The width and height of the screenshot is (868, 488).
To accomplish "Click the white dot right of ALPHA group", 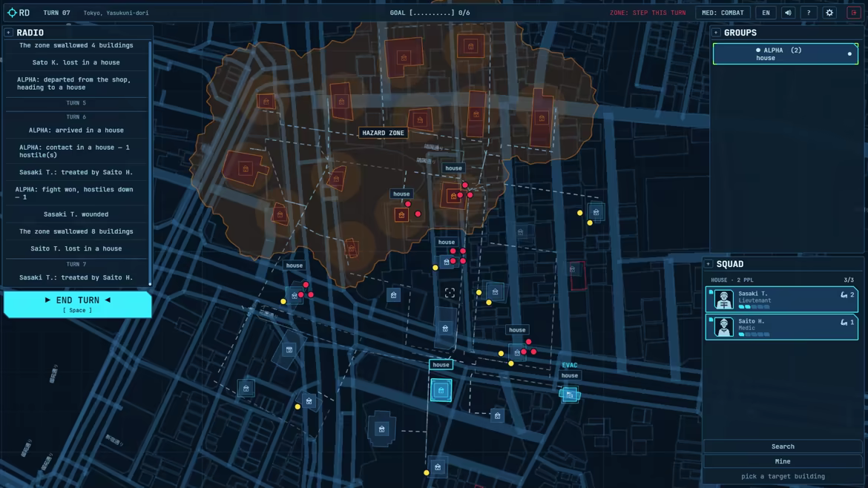I will (x=849, y=54).
